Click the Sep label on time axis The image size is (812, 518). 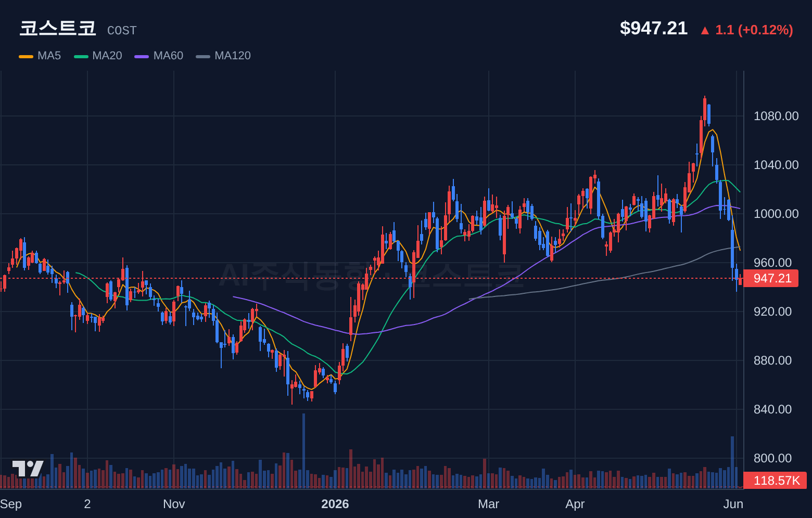pos(11,504)
